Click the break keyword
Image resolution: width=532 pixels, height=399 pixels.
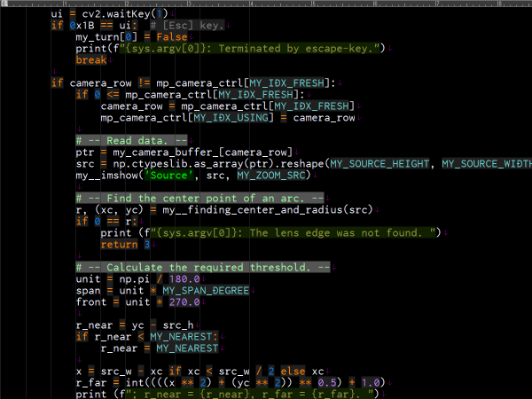tap(91, 60)
